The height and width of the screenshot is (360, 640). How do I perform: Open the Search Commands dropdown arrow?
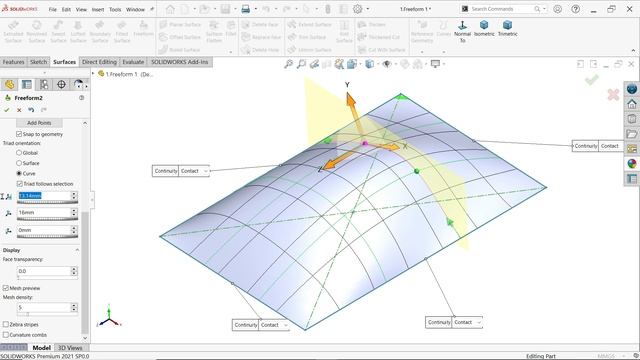coord(544,9)
